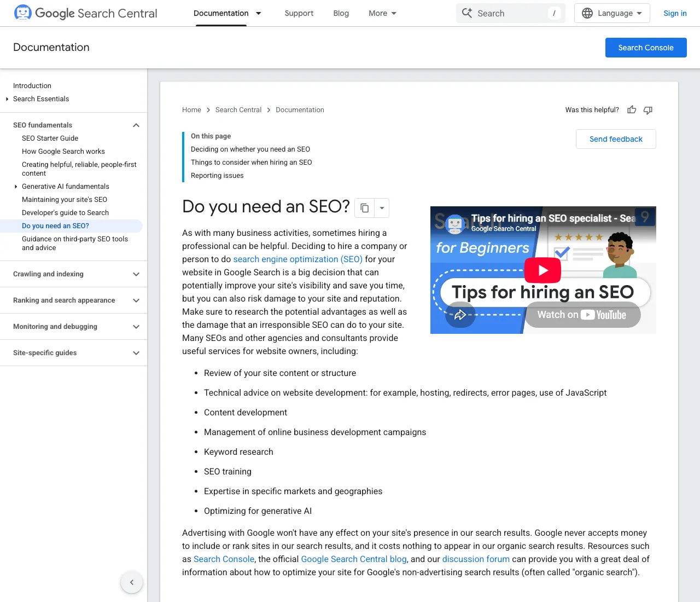Click the Search Central breadcrumb
This screenshot has height=602, width=700.
click(238, 110)
